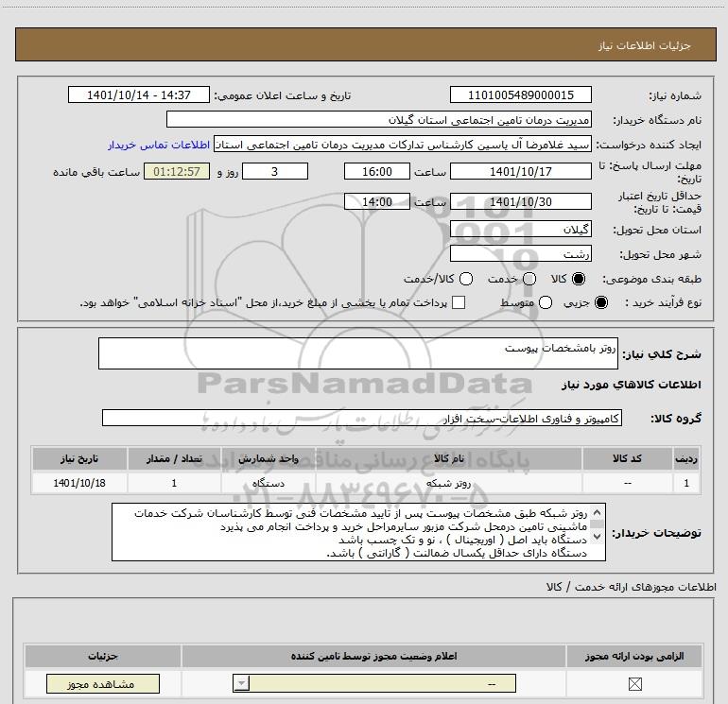The width and height of the screenshot is (728, 704).
Task: Click the request creator field
Action: click(x=403, y=145)
